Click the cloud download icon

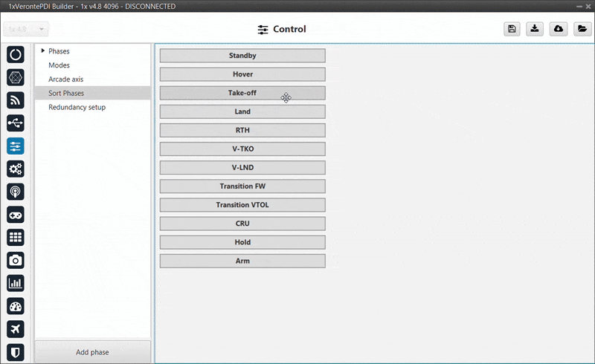coord(559,29)
